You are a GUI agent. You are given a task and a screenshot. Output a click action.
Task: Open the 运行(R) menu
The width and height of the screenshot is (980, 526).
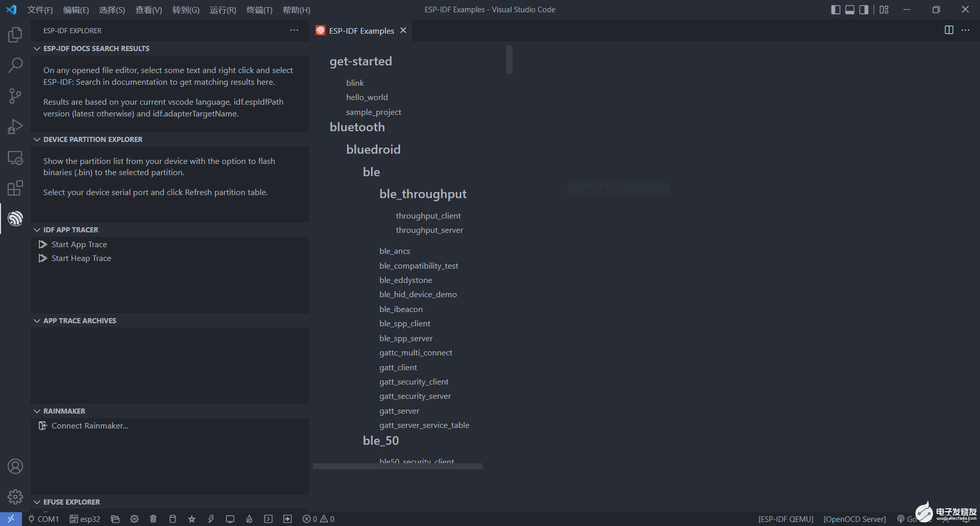click(x=223, y=10)
